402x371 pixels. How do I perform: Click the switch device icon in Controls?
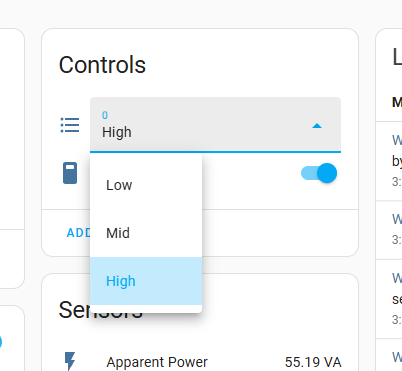pos(70,173)
